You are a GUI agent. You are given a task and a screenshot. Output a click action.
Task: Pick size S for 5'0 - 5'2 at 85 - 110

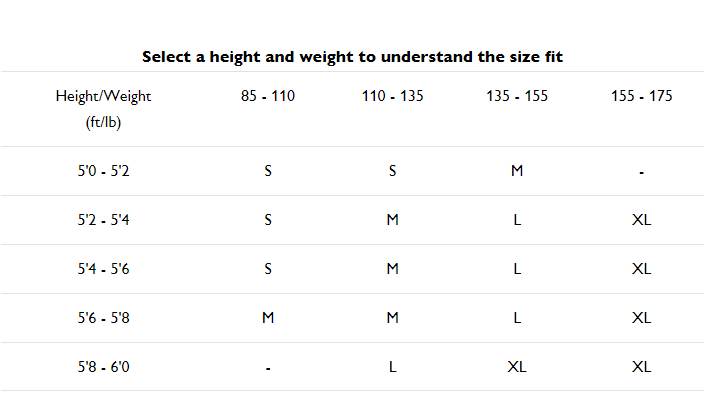(x=268, y=171)
